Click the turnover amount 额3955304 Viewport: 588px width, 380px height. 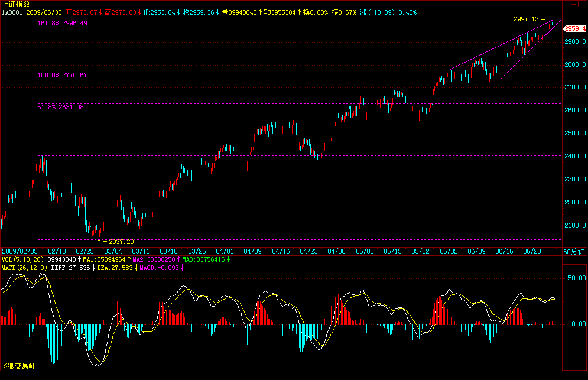click(280, 12)
